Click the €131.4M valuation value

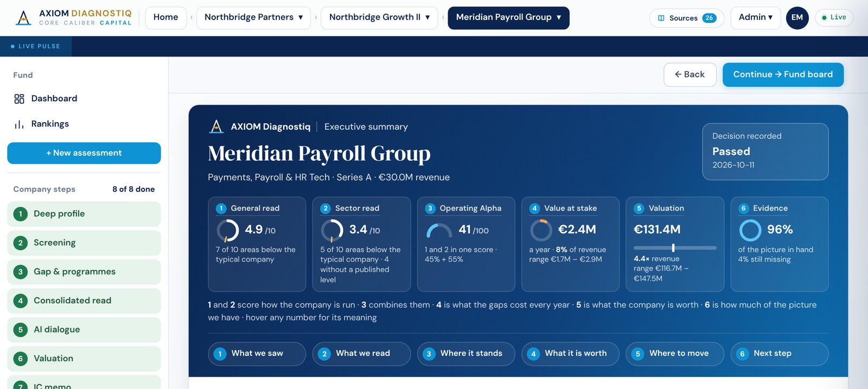[x=657, y=229]
